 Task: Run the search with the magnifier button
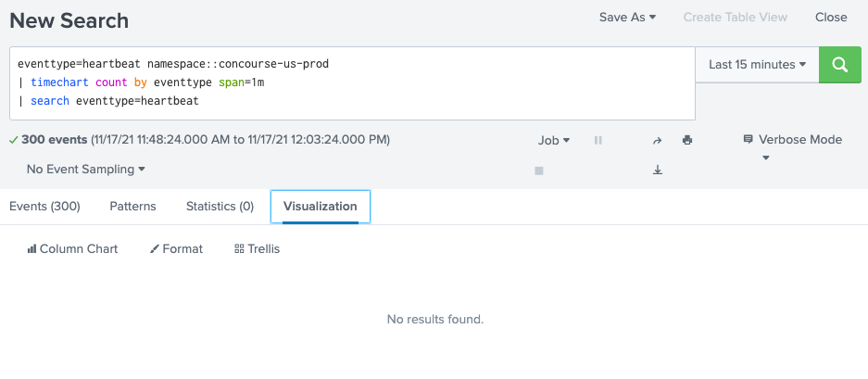click(x=840, y=65)
